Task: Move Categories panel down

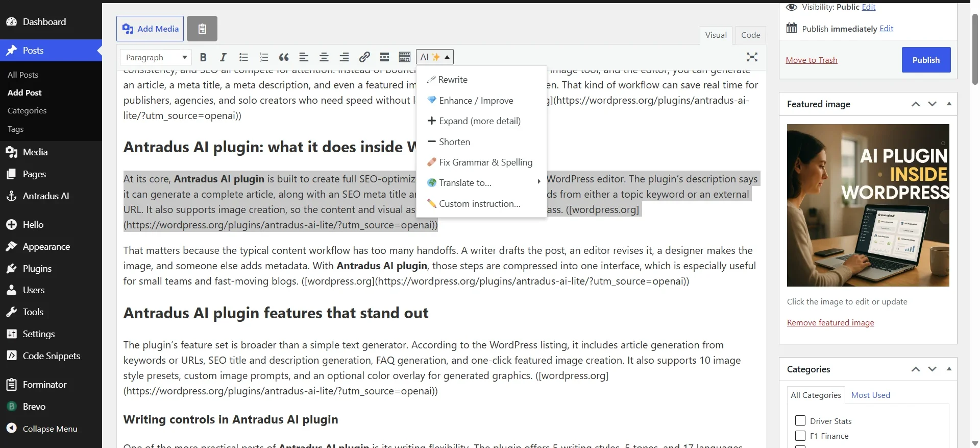Action: (933, 369)
